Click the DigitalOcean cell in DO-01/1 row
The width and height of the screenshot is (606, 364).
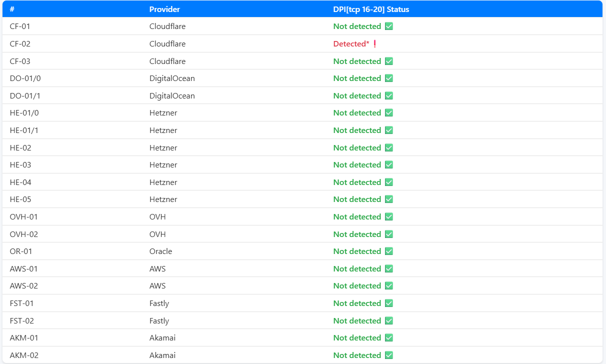[x=172, y=96]
